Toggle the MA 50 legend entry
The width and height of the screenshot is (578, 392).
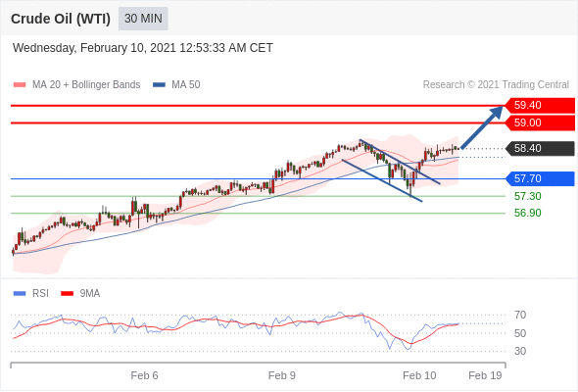[176, 85]
